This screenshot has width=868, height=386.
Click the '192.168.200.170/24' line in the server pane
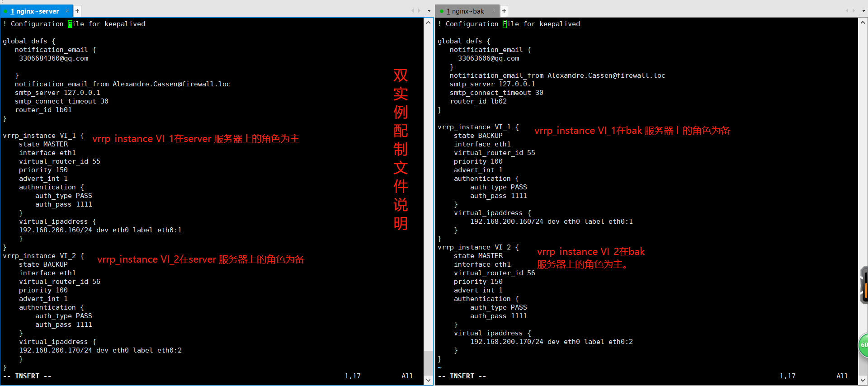click(x=100, y=350)
